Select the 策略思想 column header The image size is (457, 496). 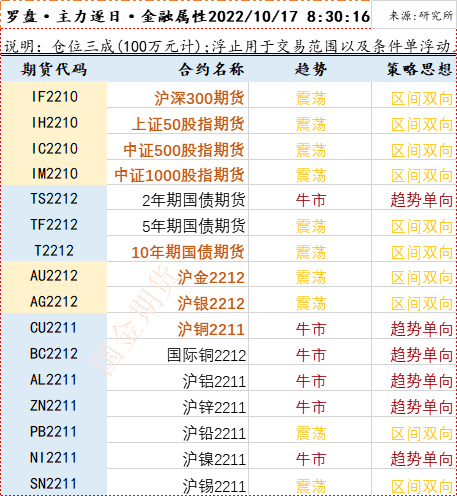coord(419,70)
